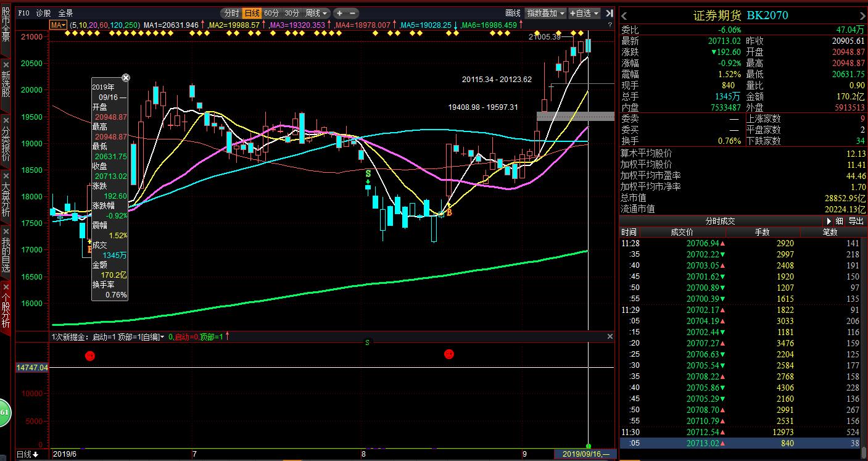Click the 诊股 button

point(44,13)
